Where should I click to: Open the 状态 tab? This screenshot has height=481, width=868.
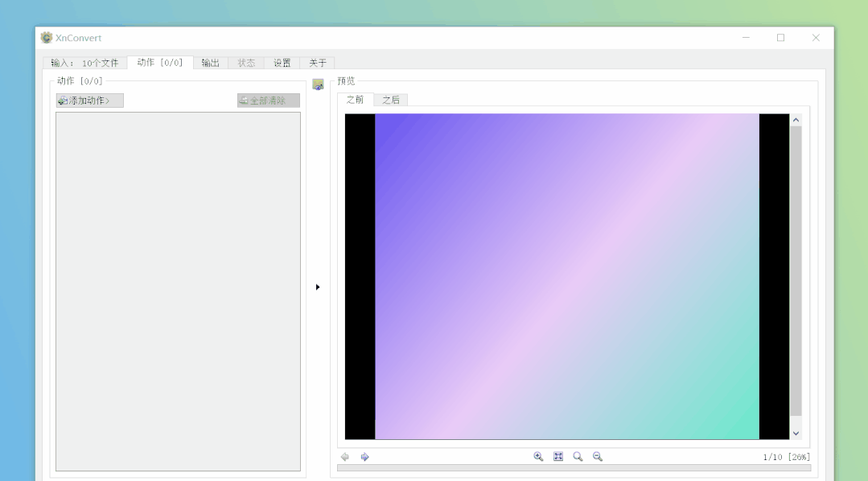coord(246,63)
